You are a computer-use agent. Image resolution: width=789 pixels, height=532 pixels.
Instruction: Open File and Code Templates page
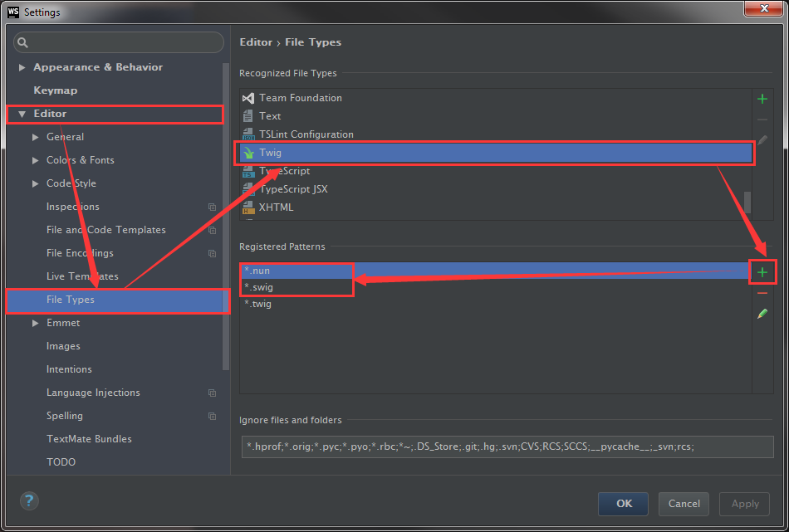[106, 230]
